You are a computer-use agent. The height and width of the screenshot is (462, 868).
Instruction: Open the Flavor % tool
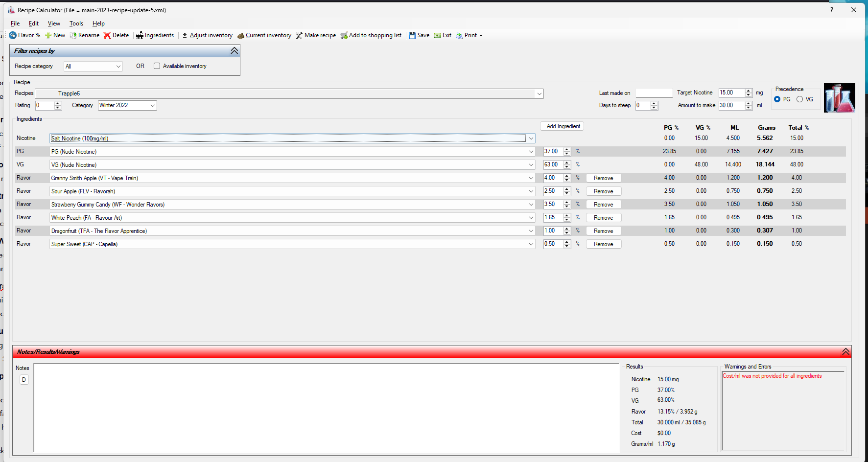click(x=24, y=35)
